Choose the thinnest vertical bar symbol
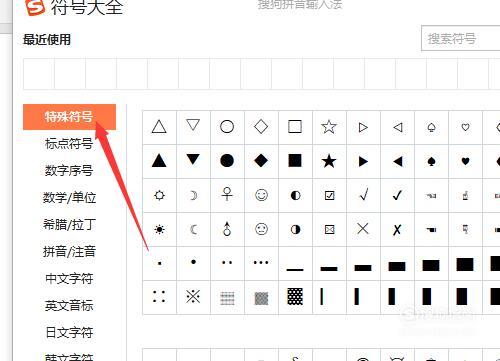 point(322,297)
